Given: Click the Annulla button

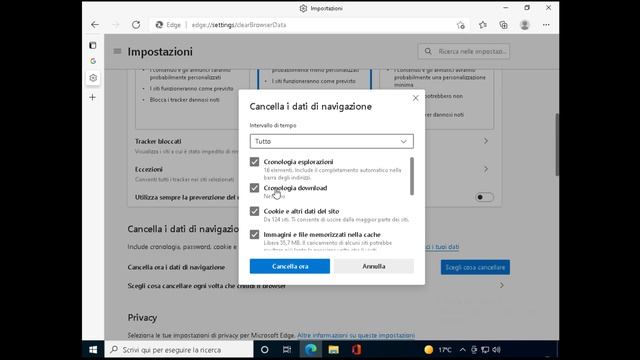Looking at the screenshot, I should click(374, 266).
